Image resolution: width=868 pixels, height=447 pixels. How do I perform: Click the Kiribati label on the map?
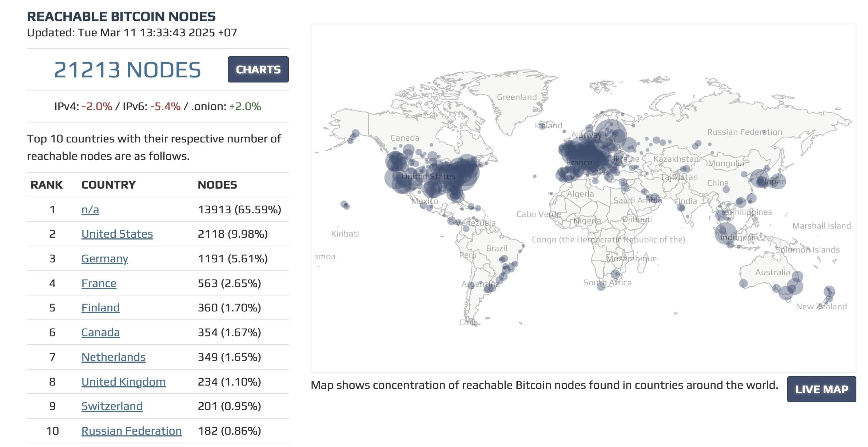click(x=345, y=234)
